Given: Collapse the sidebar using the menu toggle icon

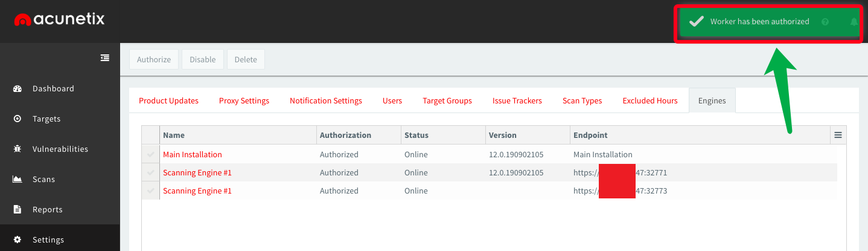Looking at the screenshot, I should coord(105,58).
